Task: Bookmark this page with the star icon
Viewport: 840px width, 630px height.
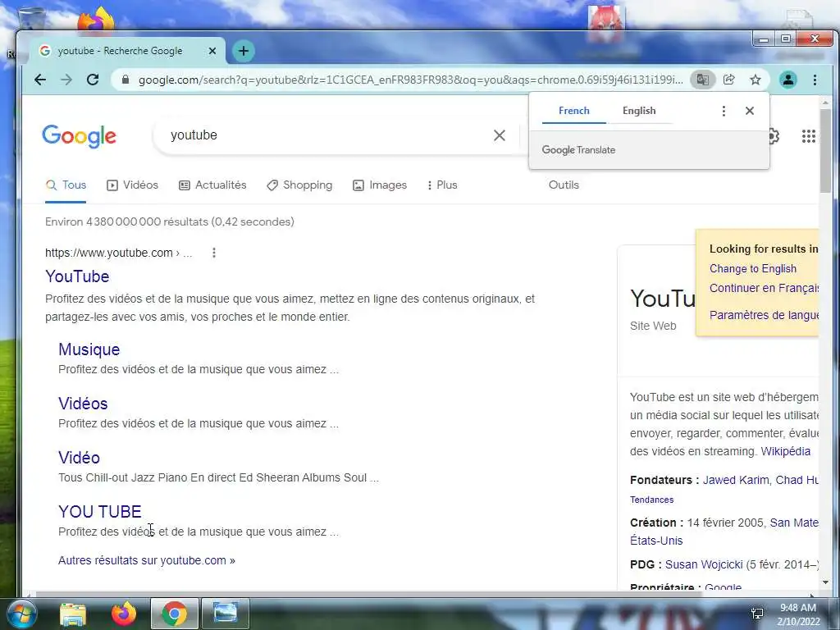Action: pyautogui.click(x=756, y=80)
